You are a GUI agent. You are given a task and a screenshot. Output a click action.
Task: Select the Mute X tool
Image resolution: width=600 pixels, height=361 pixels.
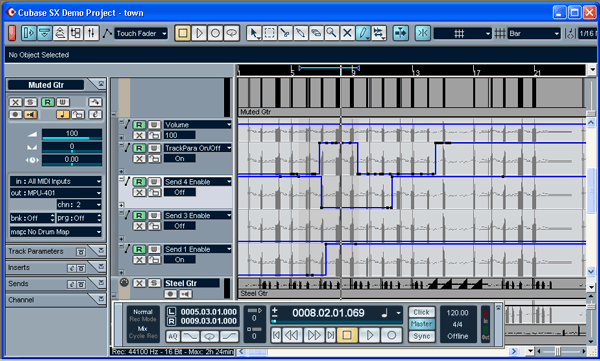coord(347,33)
